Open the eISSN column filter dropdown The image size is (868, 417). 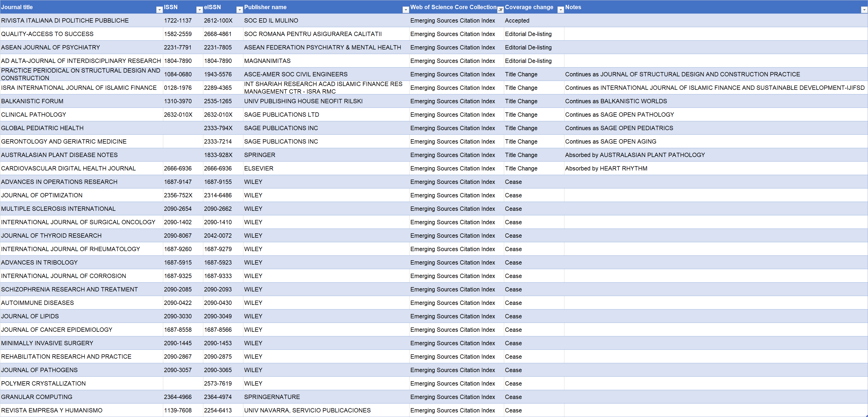point(240,10)
